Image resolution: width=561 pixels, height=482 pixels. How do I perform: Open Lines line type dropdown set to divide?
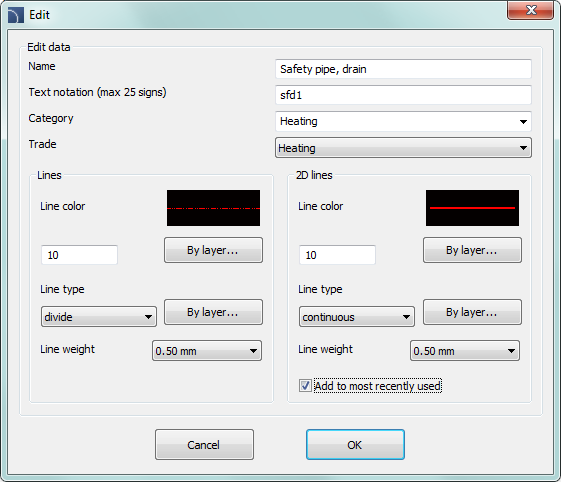coord(99,317)
